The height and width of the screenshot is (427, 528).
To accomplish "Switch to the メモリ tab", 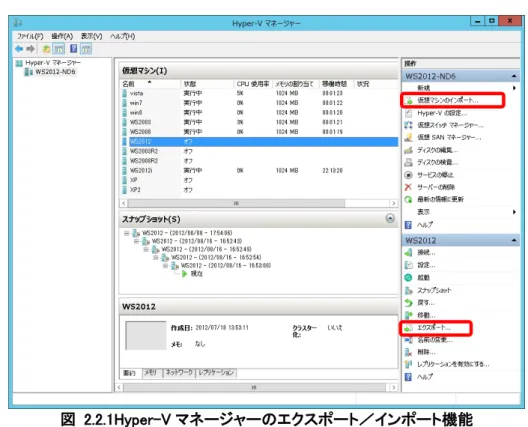I will click(152, 372).
